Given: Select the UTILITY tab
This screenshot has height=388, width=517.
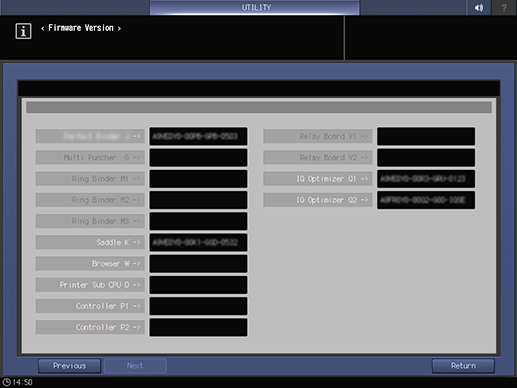Looking at the screenshot, I should [255, 7].
